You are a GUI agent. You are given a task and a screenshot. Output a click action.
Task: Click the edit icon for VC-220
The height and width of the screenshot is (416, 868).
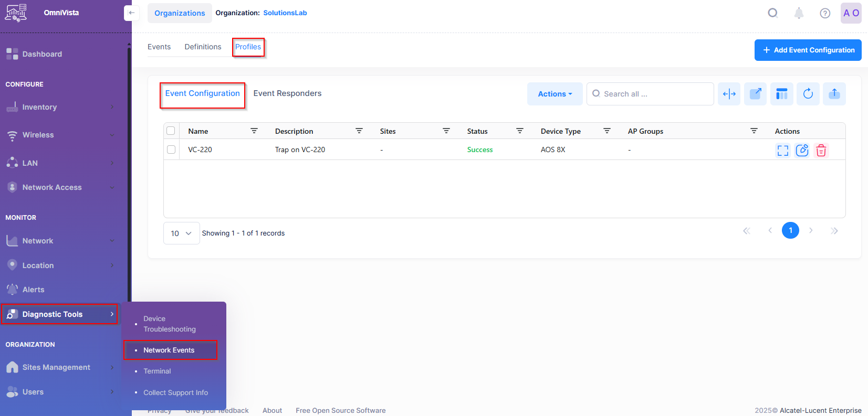(x=802, y=151)
